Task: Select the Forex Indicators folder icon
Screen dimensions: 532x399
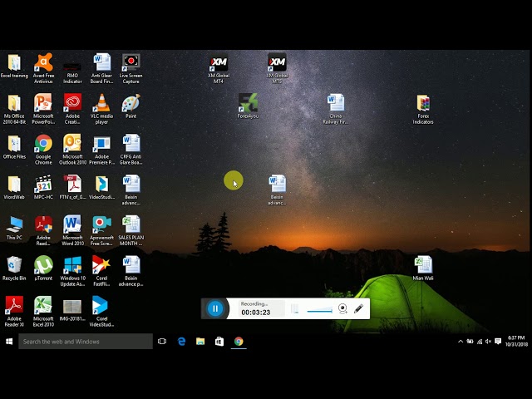Action: pos(423,104)
